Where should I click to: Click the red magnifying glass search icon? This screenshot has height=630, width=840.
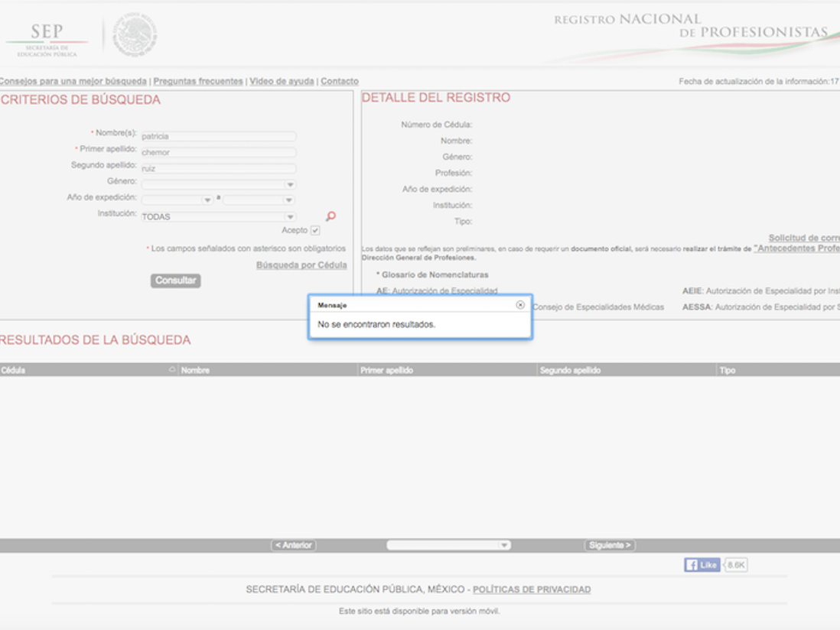click(x=330, y=216)
